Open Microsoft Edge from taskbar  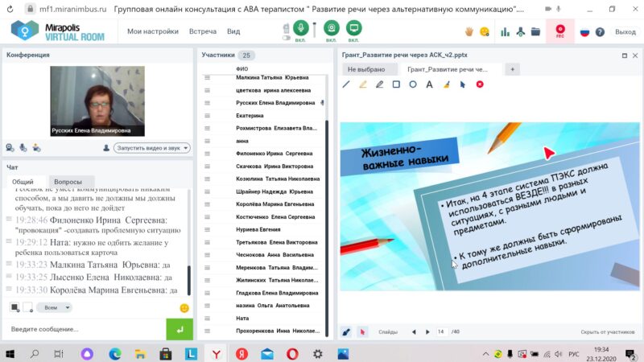point(115,354)
